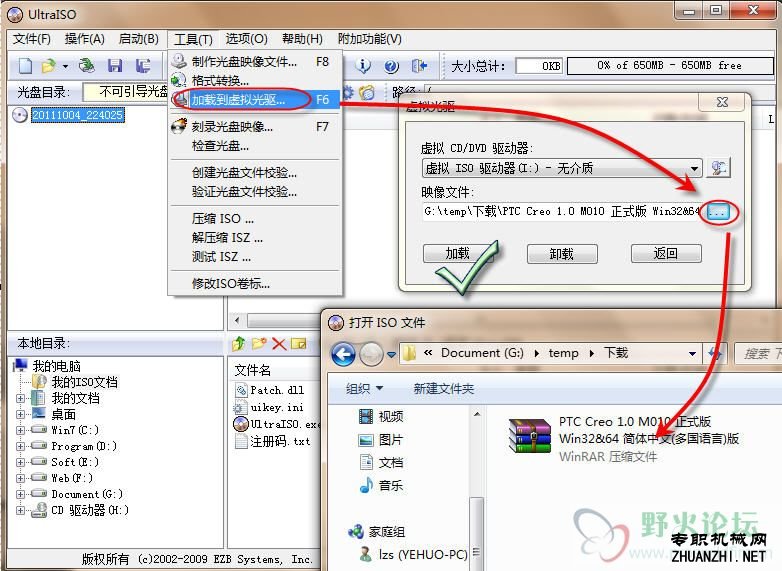This screenshot has width=782, height=571.
Task: Choose 格式转换 menu entry
Action: click(254, 80)
